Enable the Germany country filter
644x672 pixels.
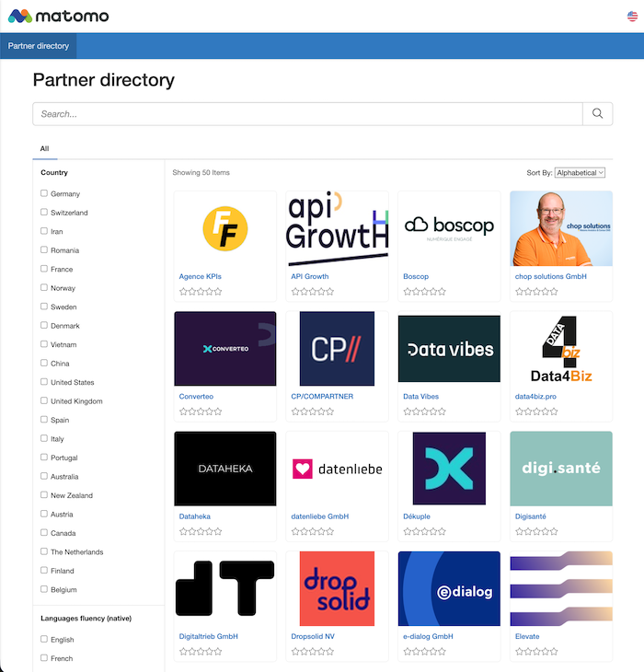coord(44,193)
